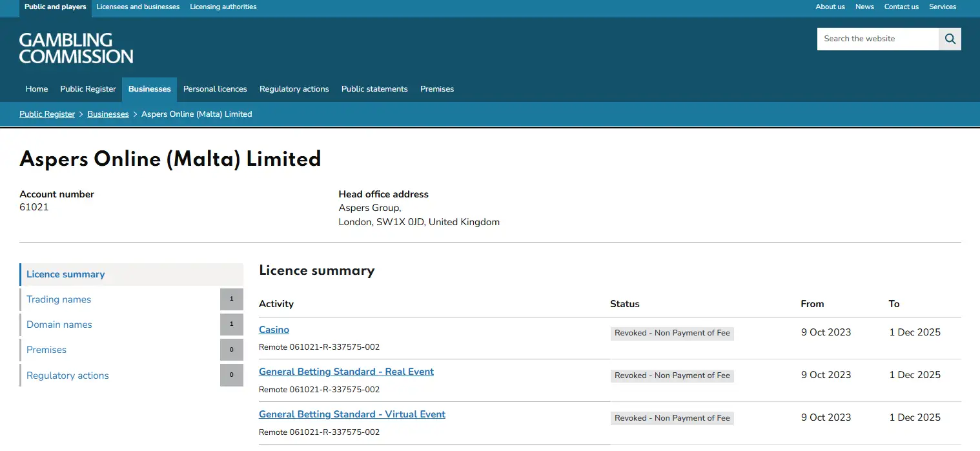This screenshot has height=451, width=980.
Task: Click Virtual Event row To date
Action: click(915, 417)
